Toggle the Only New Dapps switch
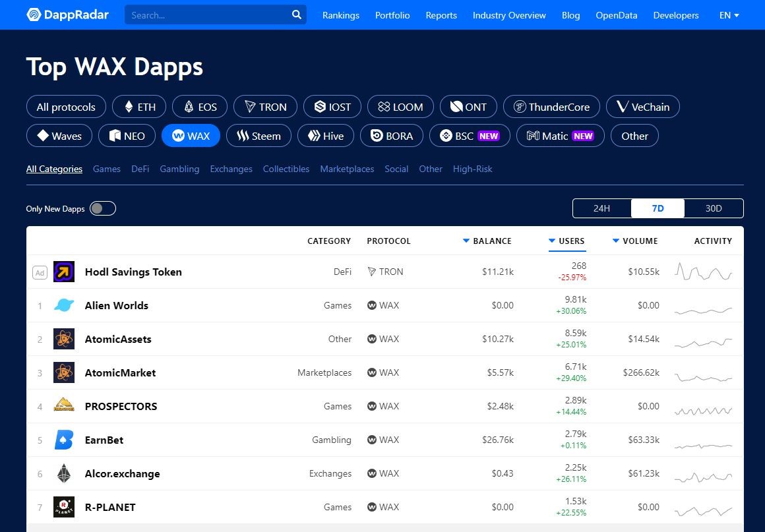Viewport: 765px width, 532px height. point(103,208)
